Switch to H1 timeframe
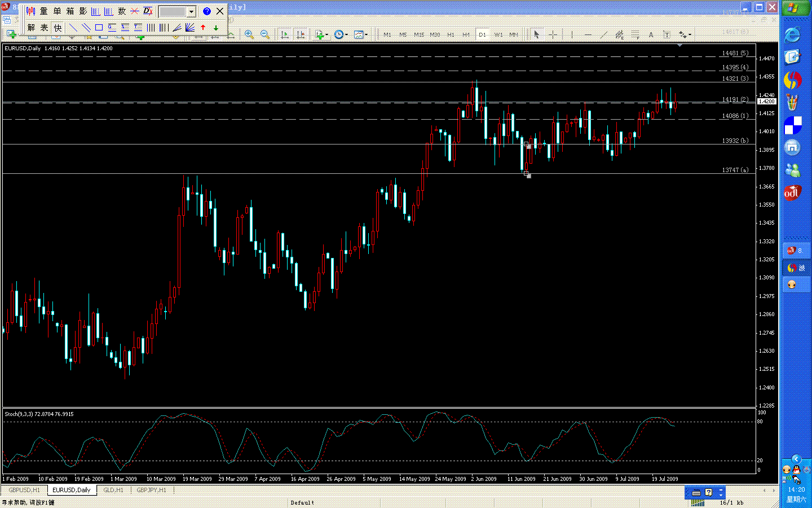Viewport: 812px width, 508px height. (451, 34)
